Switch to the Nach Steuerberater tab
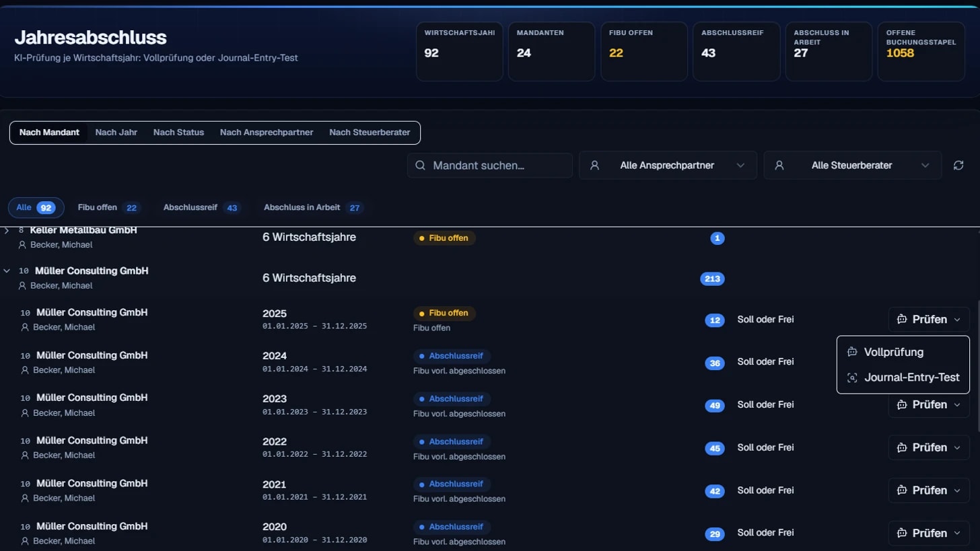 point(370,133)
